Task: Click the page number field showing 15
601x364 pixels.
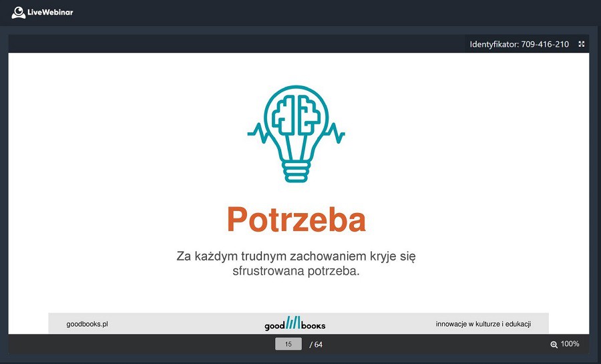Action: click(x=288, y=344)
